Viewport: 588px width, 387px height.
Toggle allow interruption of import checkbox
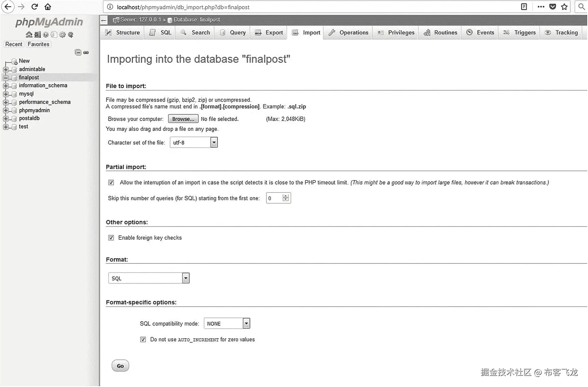tap(111, 183)
